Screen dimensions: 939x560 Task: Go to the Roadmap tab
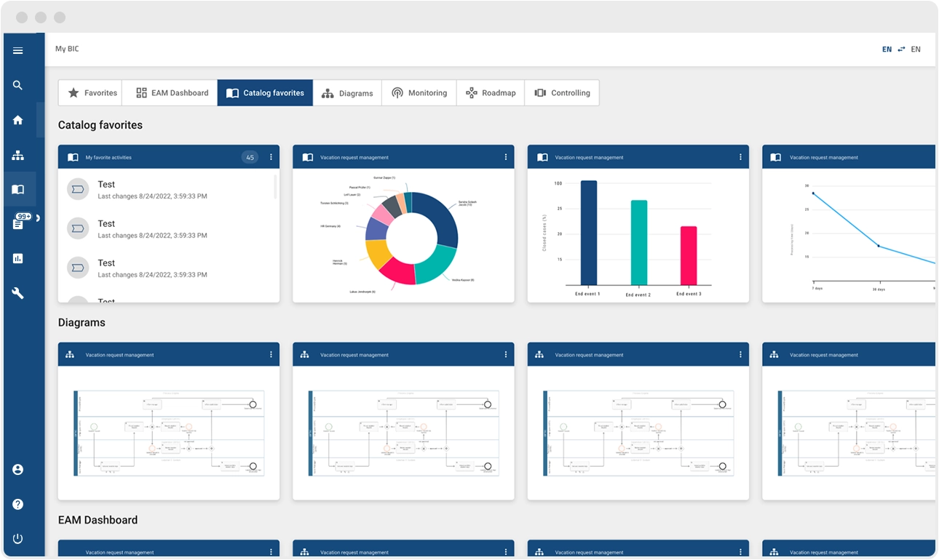(x=491, y=93)
